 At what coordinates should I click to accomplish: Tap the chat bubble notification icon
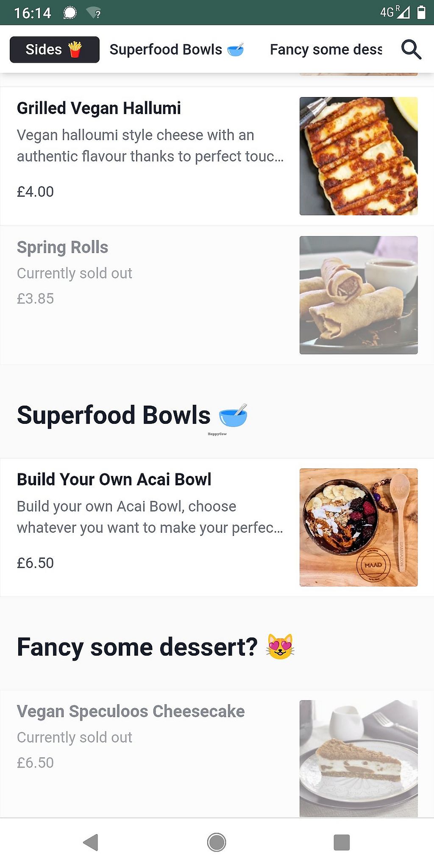(x=70, y=13)
